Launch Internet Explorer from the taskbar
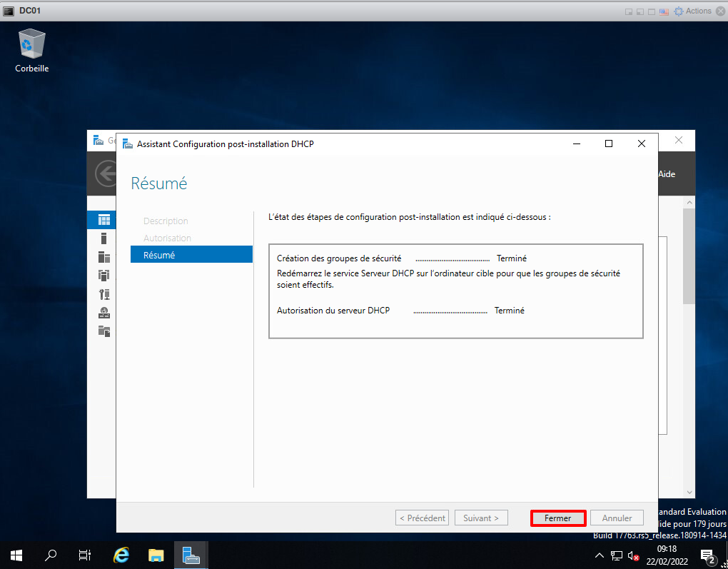 click(122, 555)
